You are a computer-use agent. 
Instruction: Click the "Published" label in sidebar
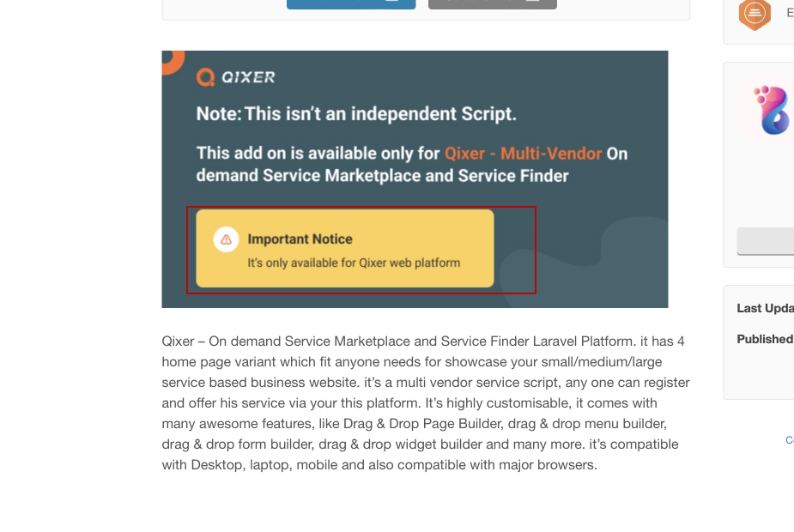[x=764, y=339]
